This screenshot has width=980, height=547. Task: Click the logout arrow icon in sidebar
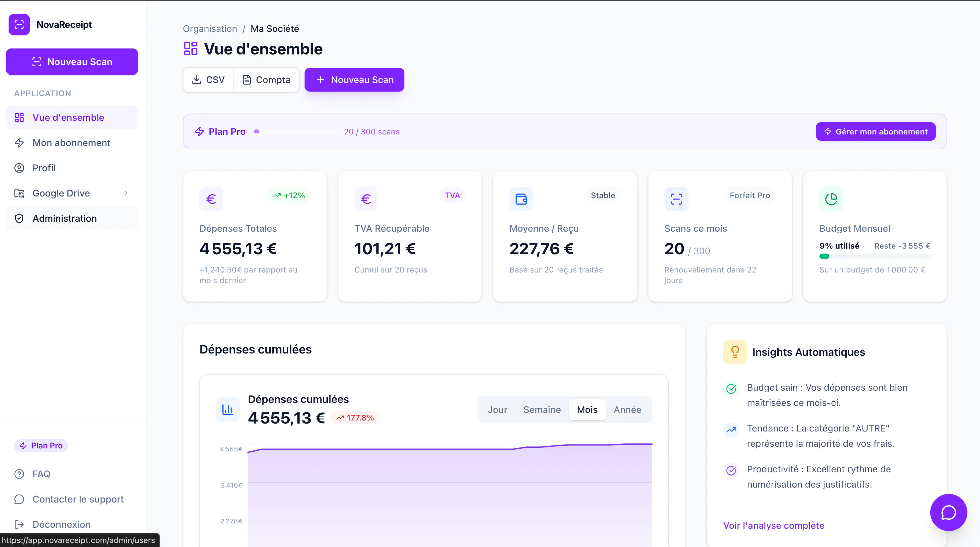pos(19,524)
